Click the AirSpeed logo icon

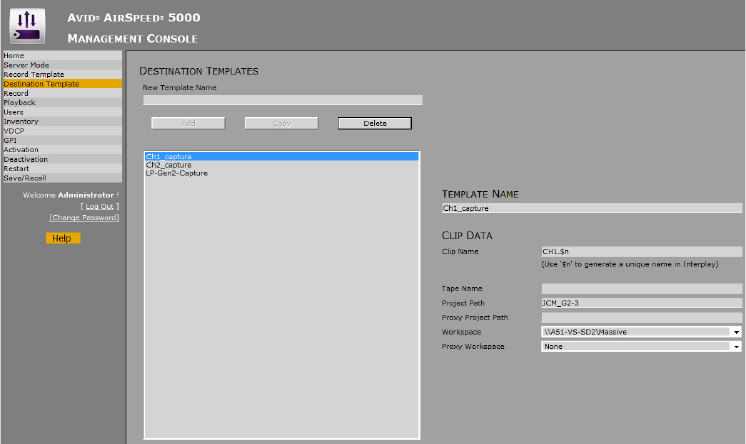(x=27, y=27)
